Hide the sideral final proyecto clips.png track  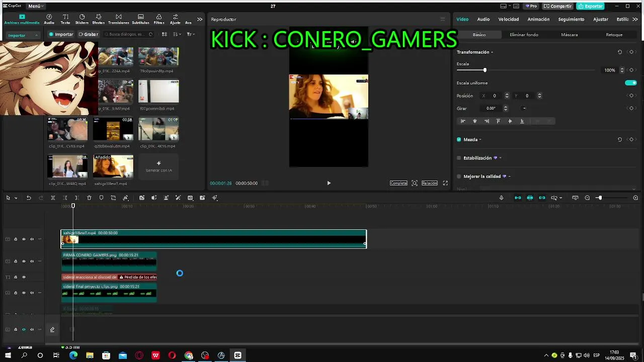coord(24,293)
